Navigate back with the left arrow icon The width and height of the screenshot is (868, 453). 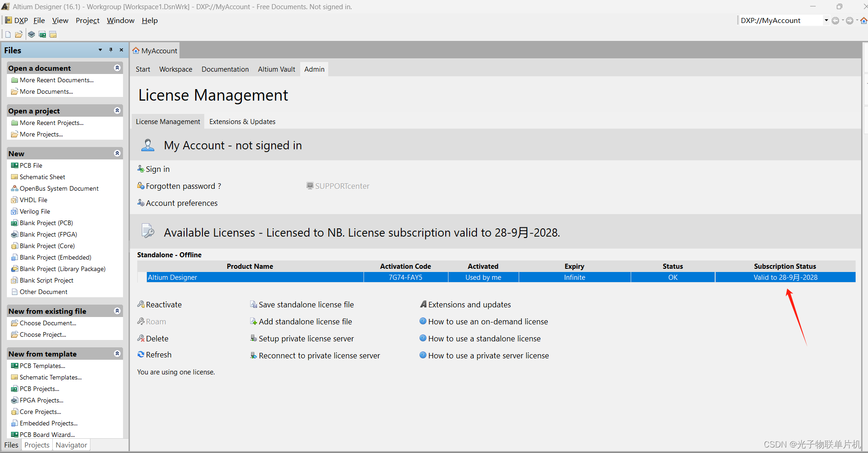(x=835, y=20)
